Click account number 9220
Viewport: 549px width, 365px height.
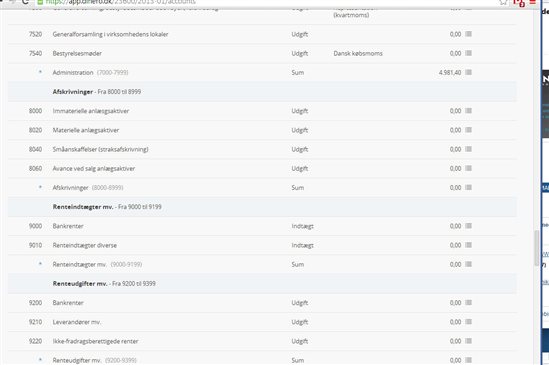pos(35,341)
